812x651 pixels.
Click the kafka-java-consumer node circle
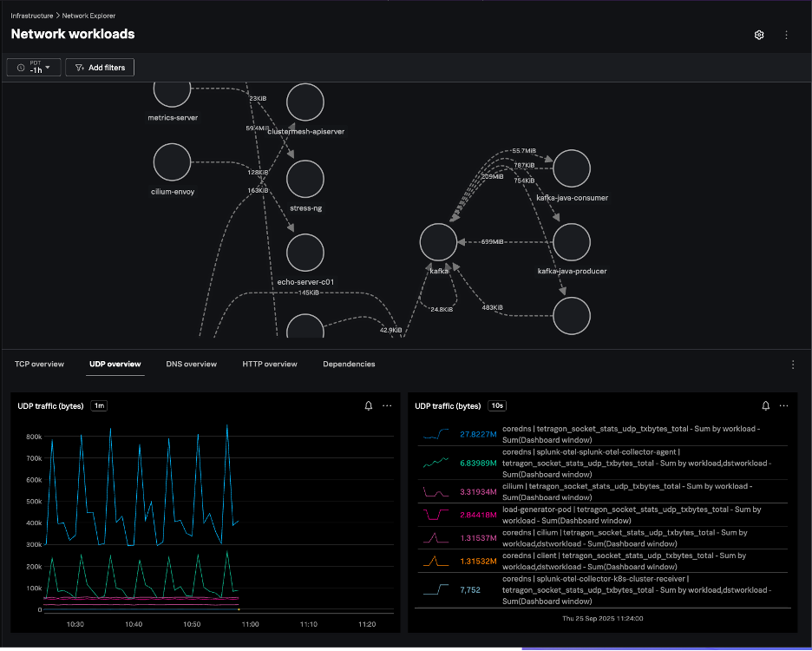(x=572, y=168)
